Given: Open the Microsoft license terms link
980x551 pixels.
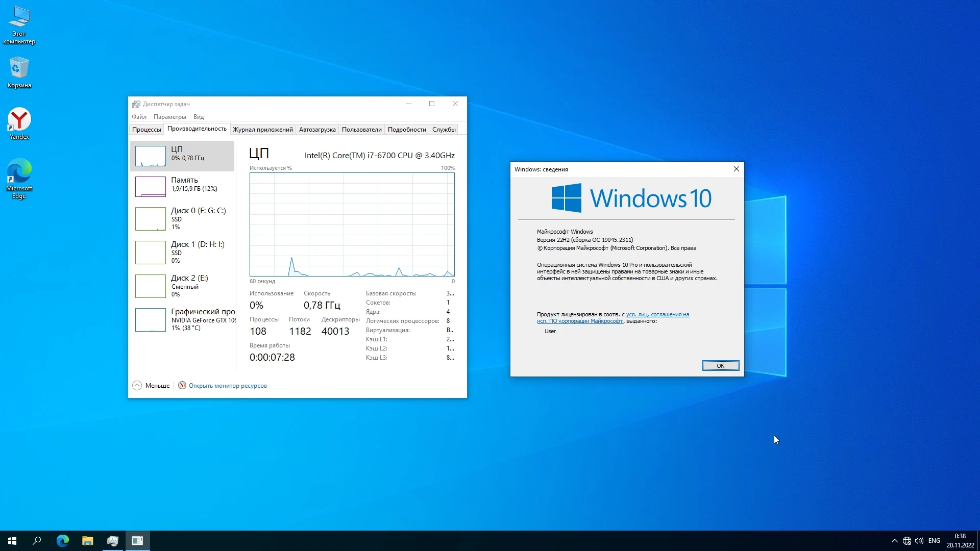Looking at the screenshot, I should point(657,314).
